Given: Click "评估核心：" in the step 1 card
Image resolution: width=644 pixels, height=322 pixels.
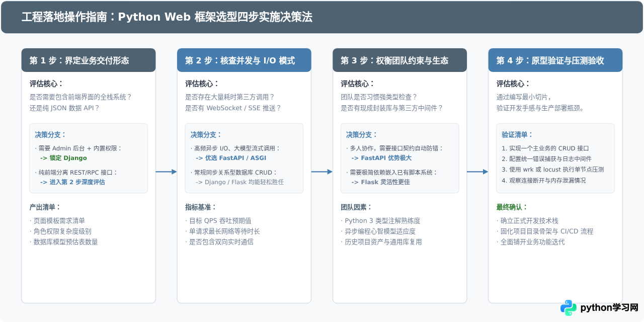Looking at the screenshot, I should (46, 84).
